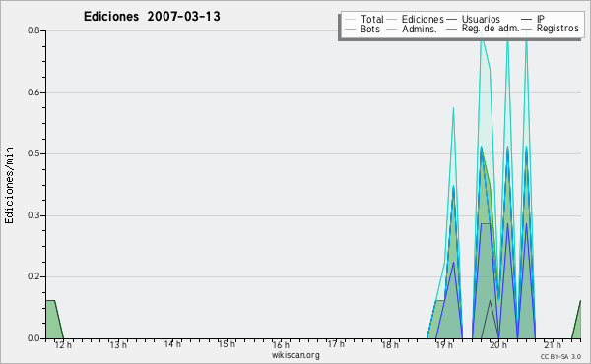Viewport: 591px width, 364px height.
Task: Click the '13 h' x-axis label
Action: (118, 345)
